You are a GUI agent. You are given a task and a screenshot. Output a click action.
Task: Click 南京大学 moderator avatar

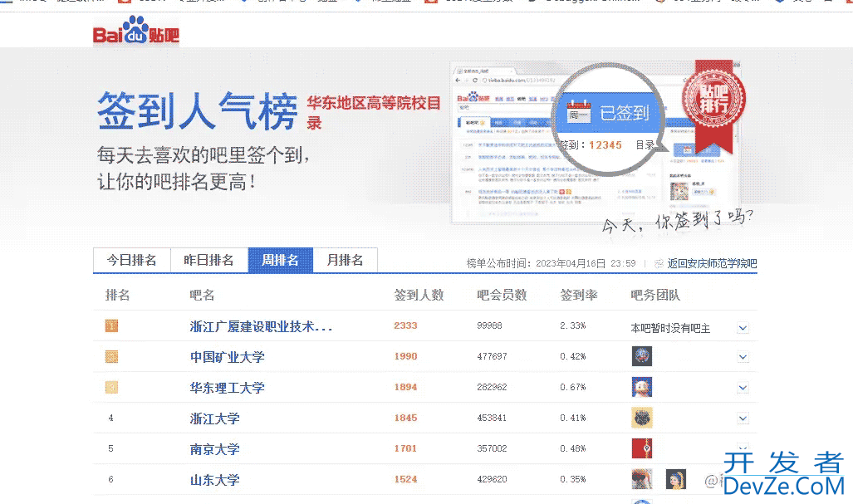[642, 448]
